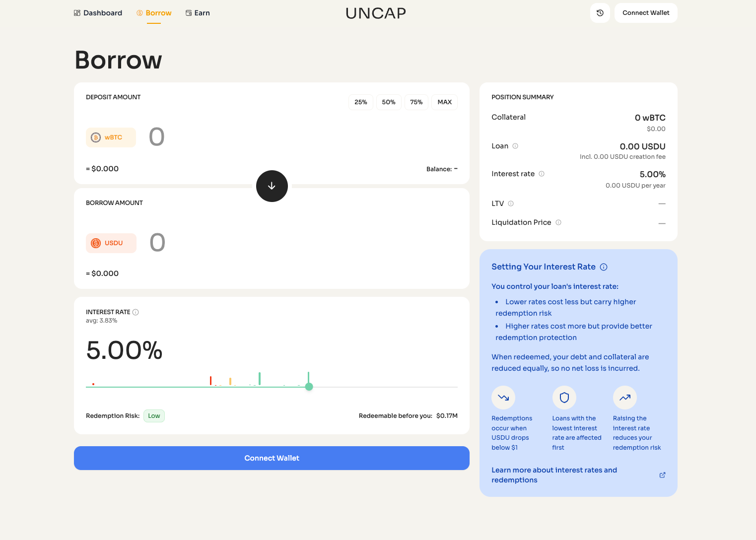Screen dimensions: 756x540
Task: Open the USDU token selector
Action: (x=111, y=243)
